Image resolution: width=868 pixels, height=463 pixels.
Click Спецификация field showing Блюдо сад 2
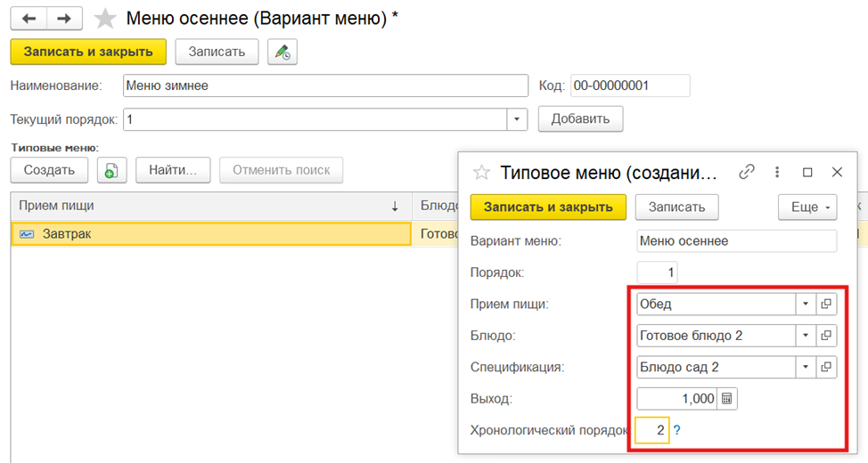(x=717, y=367)
